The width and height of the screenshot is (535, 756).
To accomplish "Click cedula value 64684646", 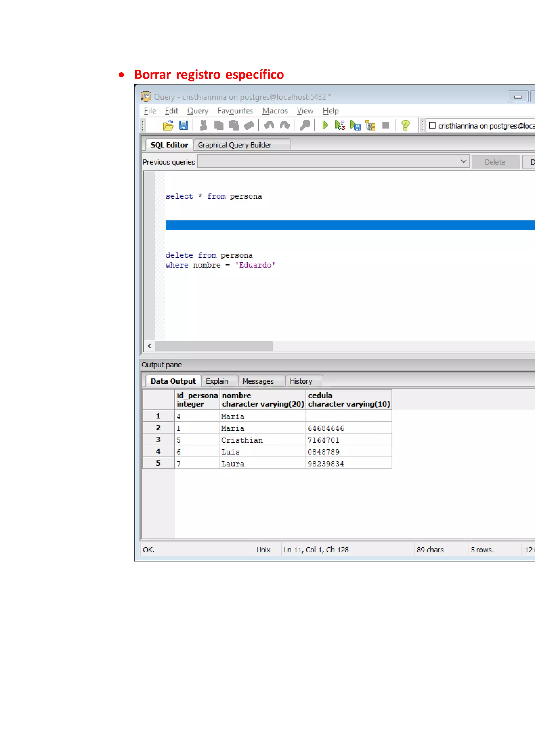I will click(x=349, y=428).
